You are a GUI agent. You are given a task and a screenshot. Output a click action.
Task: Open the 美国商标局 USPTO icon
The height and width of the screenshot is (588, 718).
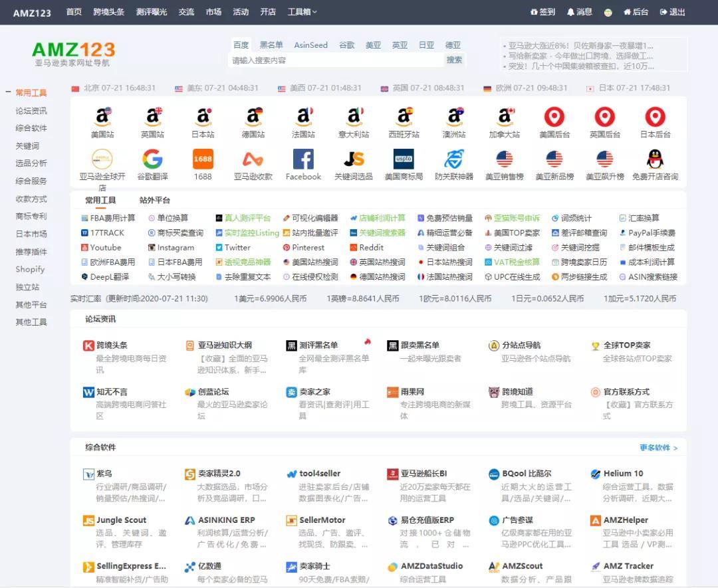404,160
